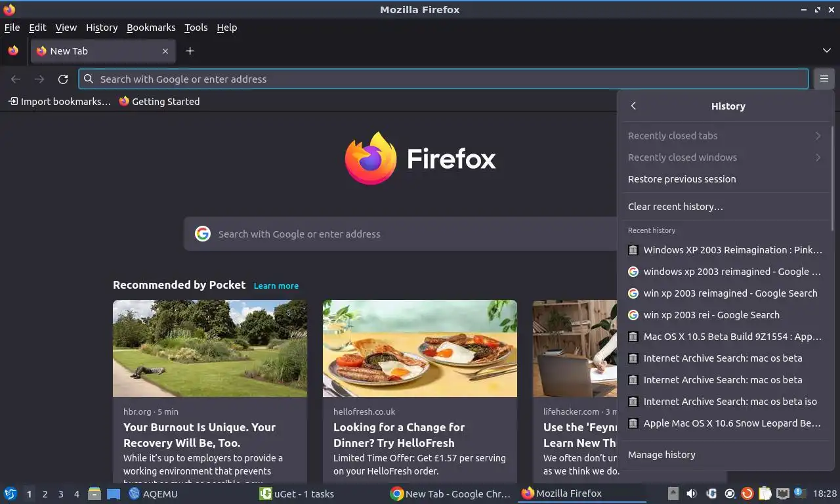Click the Learn more link beside Pocket
This screenshot has height=504, width=840.
[276, 285]
